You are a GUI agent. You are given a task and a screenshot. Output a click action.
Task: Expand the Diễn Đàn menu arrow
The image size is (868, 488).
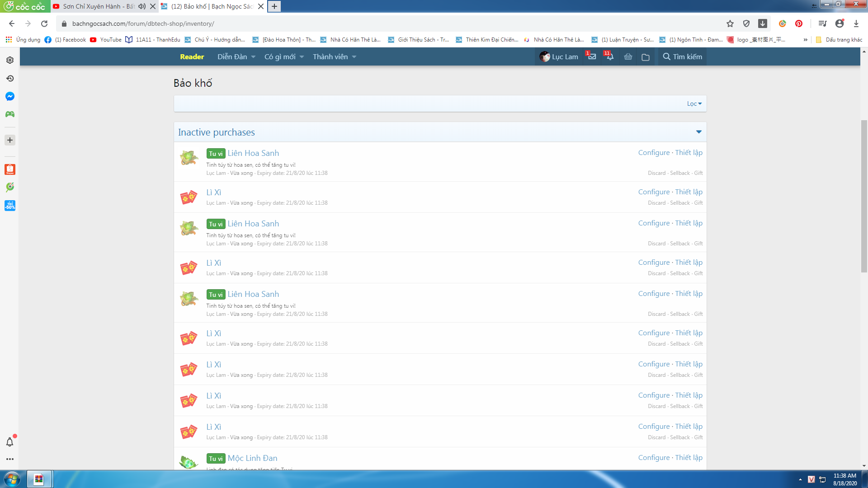[x=253, y=57]
